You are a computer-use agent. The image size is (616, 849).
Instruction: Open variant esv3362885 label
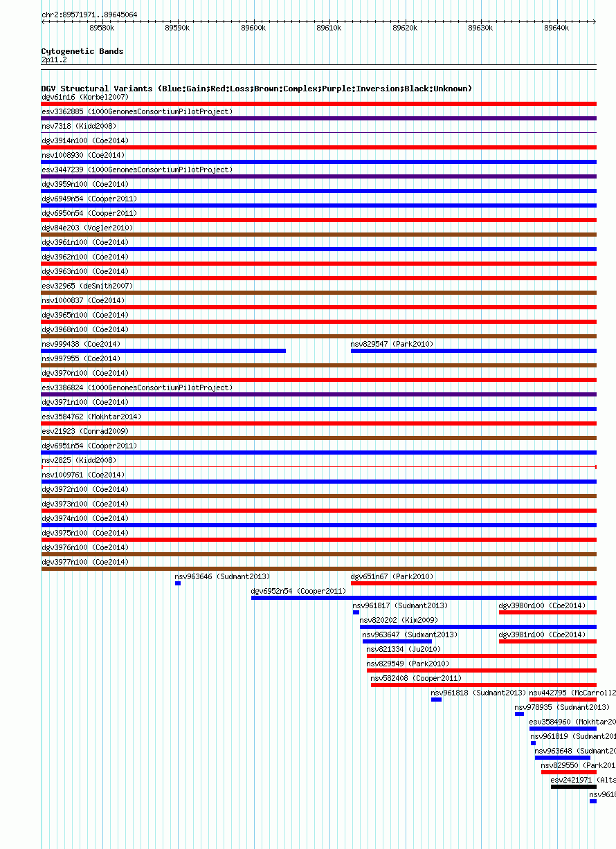(x=137, y=112)
